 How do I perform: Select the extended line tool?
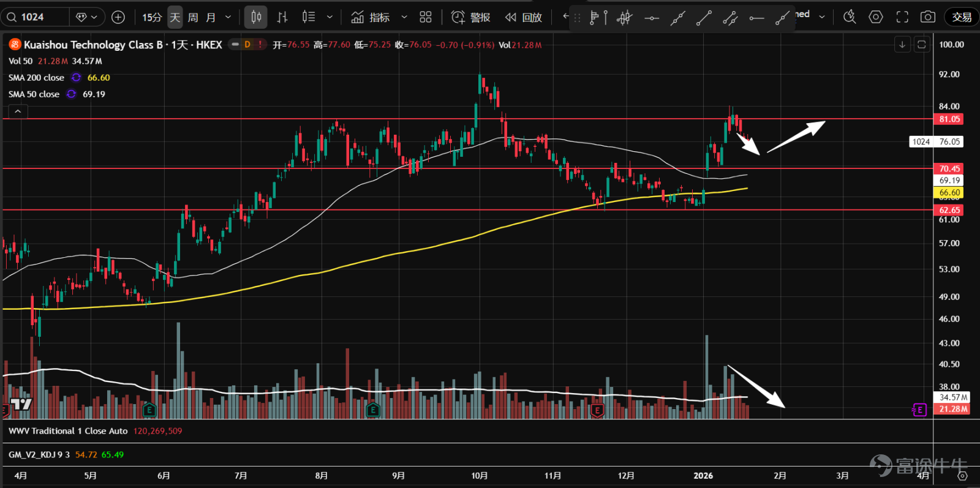677,18
